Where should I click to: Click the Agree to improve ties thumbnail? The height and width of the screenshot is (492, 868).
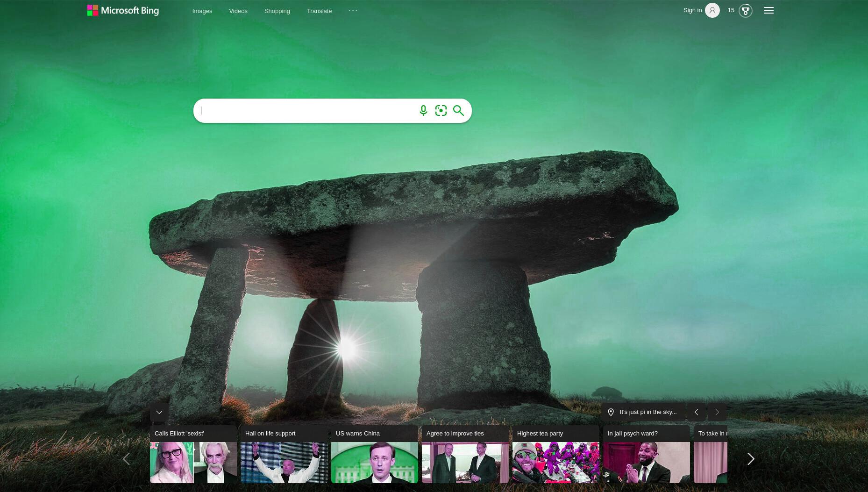tap(465, 463)
